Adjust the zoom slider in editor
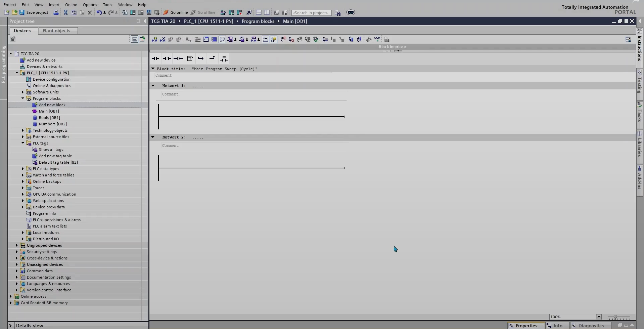This screenshot has width=644, height=329. (615, 317)
